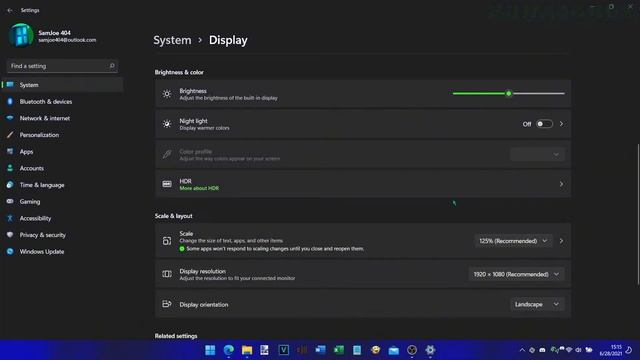Open Bluetooth & devices section

(62, 102)
